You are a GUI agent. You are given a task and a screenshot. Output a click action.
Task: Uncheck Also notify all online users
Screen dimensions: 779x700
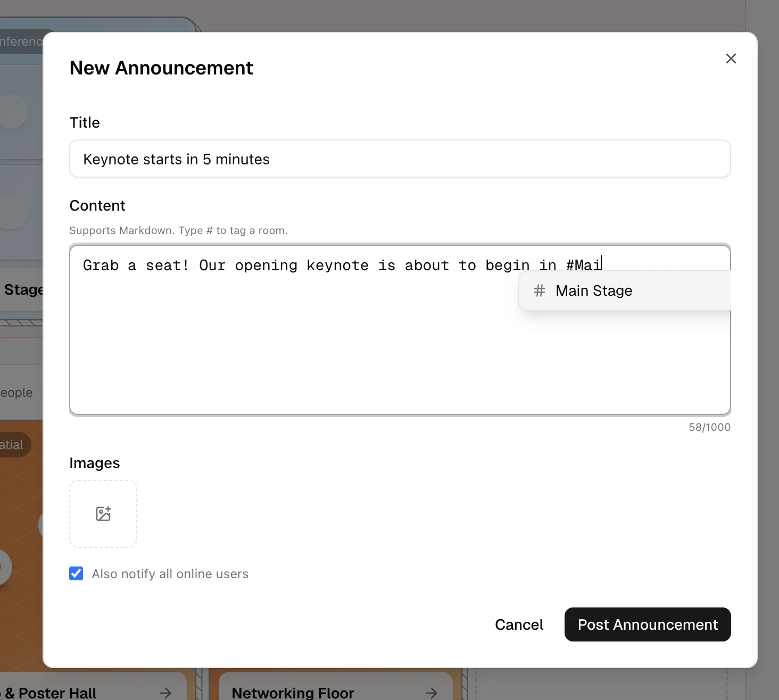point(76,573)
